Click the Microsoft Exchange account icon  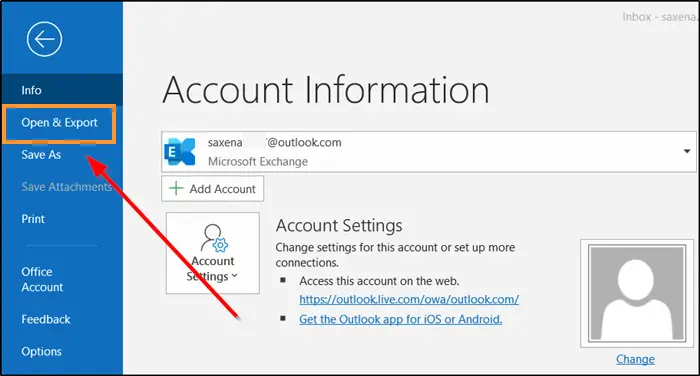click(180, 152)
